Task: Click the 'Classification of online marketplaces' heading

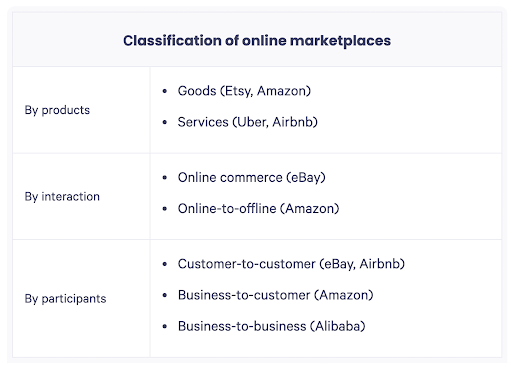Action: pyautogui.click(x=257, y=41)
